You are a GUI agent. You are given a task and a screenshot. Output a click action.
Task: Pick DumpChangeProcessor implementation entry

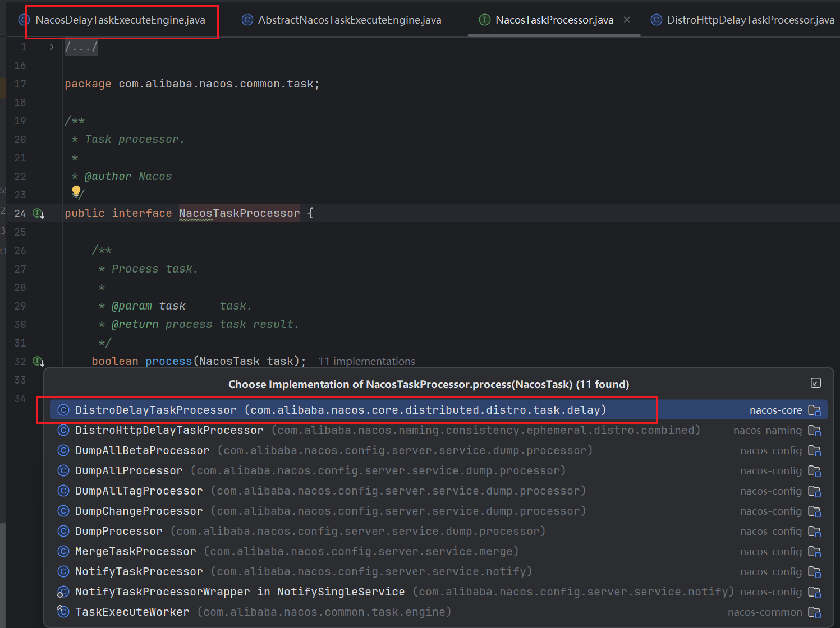click(139, 511)
